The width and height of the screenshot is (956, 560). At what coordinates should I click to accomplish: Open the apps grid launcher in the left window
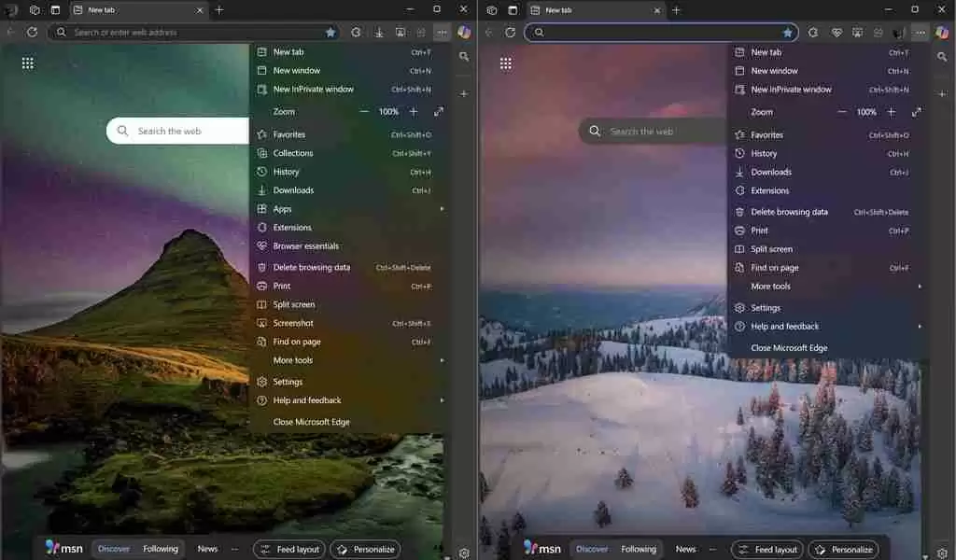(x=28, y=63)
